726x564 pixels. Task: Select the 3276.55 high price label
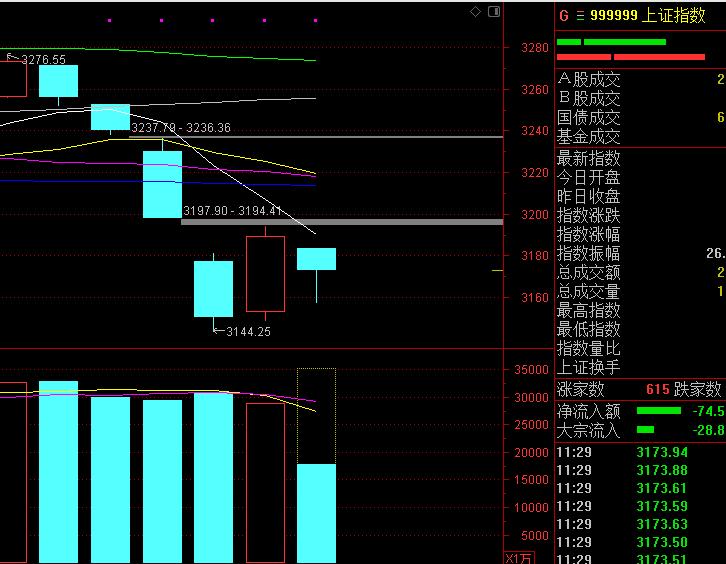[x=43, y=60]
